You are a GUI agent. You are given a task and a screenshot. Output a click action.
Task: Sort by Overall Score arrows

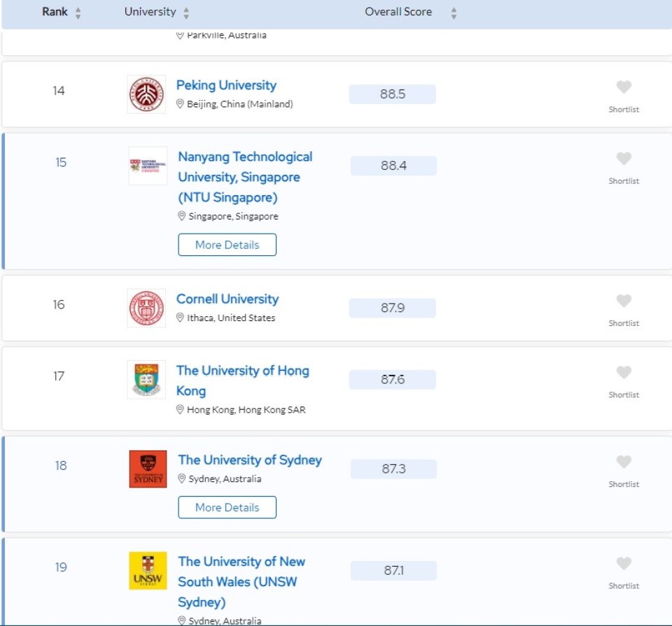[x=454, y=13]
